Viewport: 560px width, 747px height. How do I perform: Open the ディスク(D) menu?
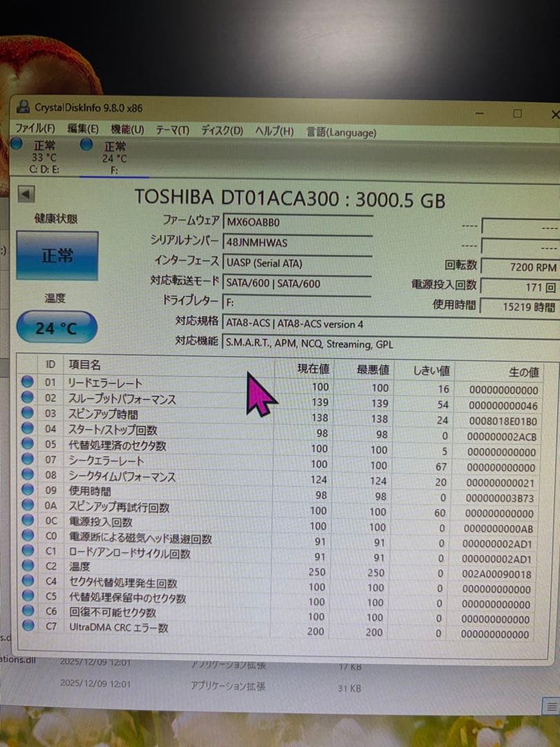222,131
